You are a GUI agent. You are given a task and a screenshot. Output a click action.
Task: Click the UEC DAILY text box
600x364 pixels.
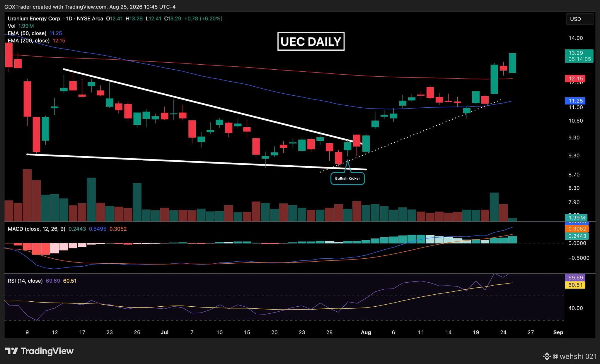(311, 42)
